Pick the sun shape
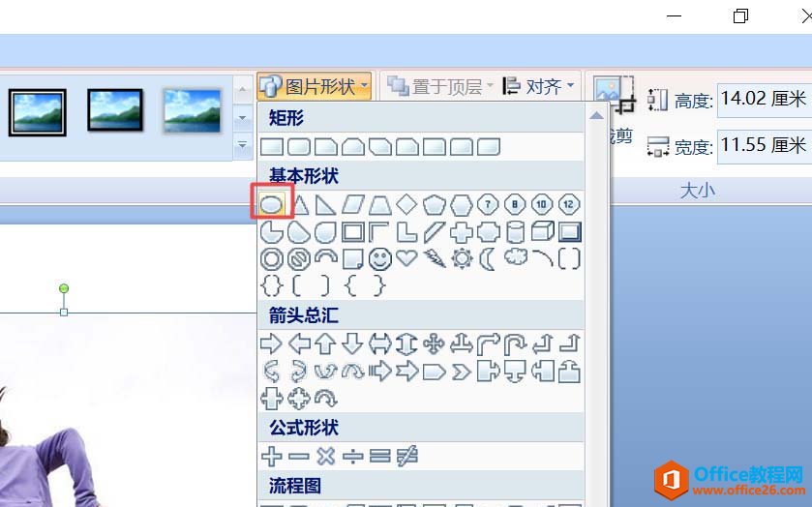This screenshot has width=812, height=507. (461, 258)
